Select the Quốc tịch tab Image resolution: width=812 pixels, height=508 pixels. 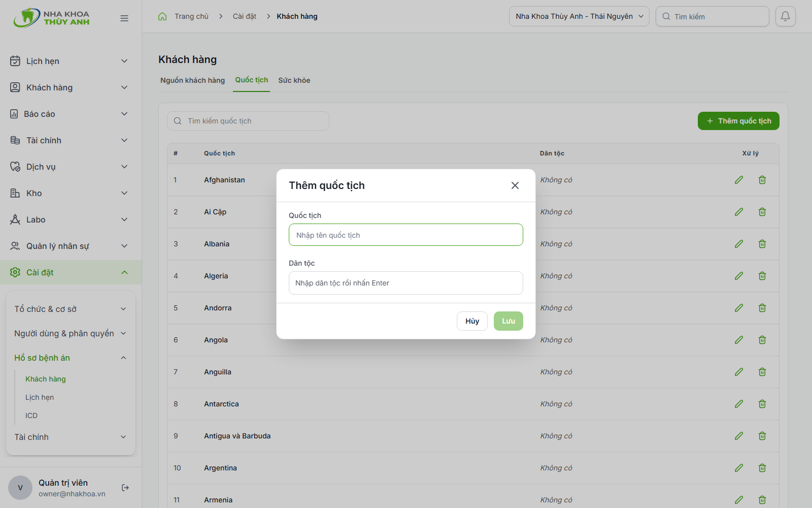[251, 80]
